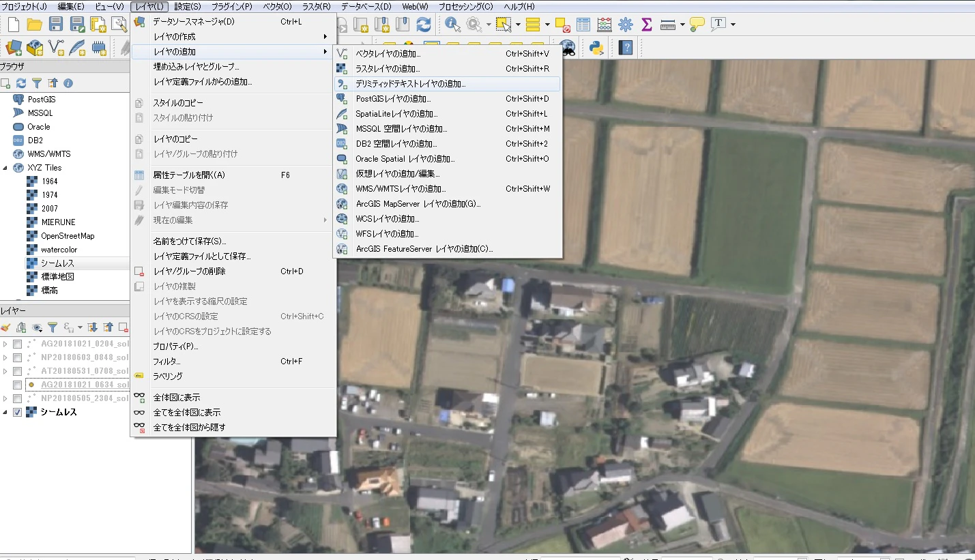Click the Identify Features tool icon
The width and height of the screenshot is (975, 560).
tap(452, 25)
